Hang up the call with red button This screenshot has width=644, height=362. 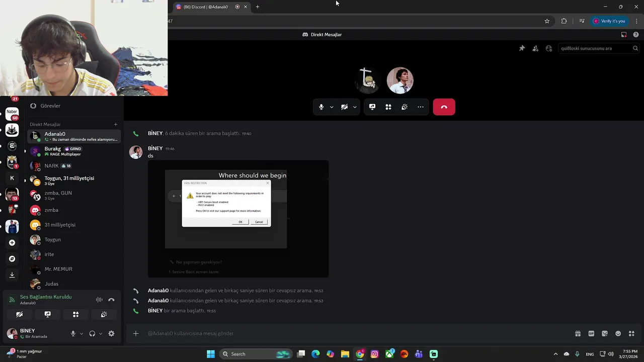click(x=444, y=107)
